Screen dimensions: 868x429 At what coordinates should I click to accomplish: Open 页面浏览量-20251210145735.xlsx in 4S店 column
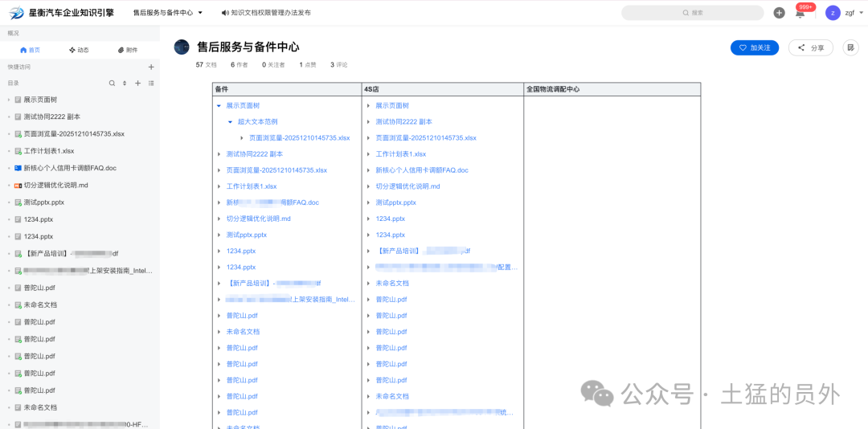pos(426,138)
